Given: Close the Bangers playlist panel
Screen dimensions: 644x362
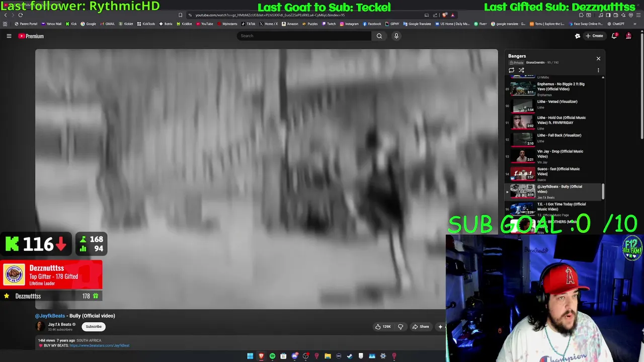Looking at the screenshot, I should (x=598, y=58).
